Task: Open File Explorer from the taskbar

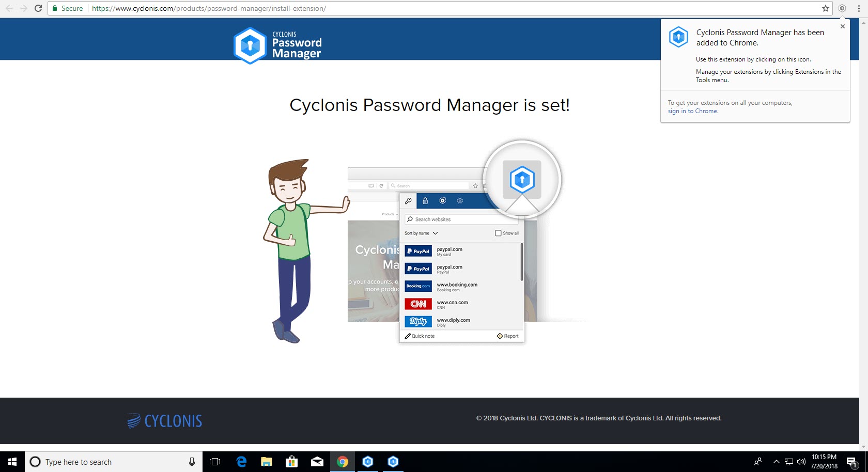Action: pyautogui.click(x=267, y=462)
